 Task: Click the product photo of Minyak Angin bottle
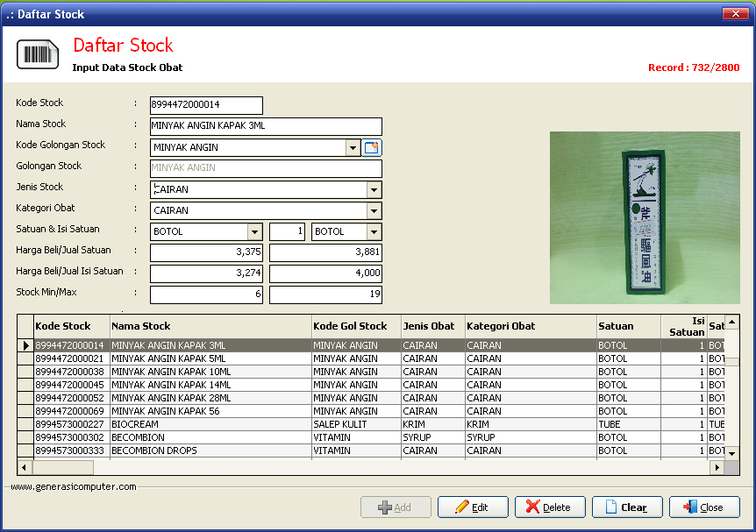[x=645, y=217]
